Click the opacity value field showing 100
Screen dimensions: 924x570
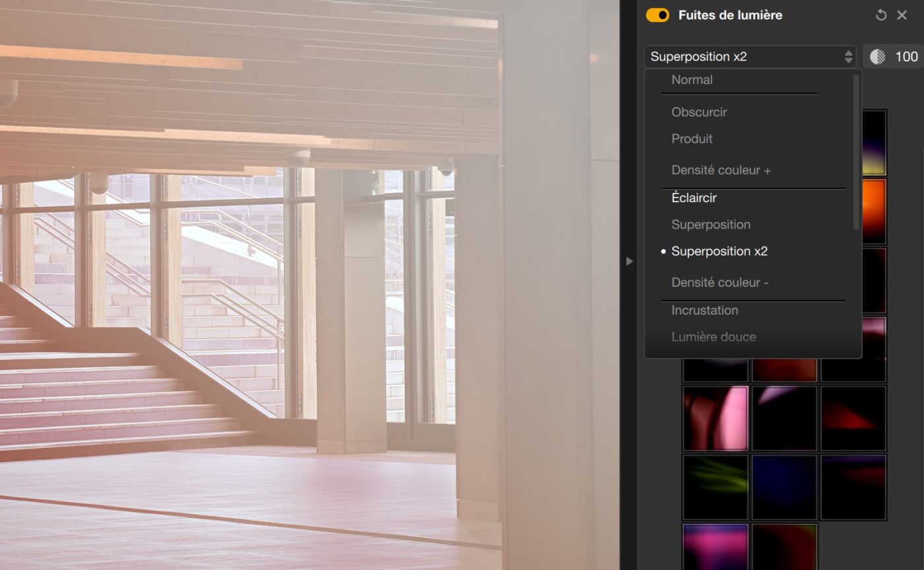pyautogui.click(x=906, y=57)
